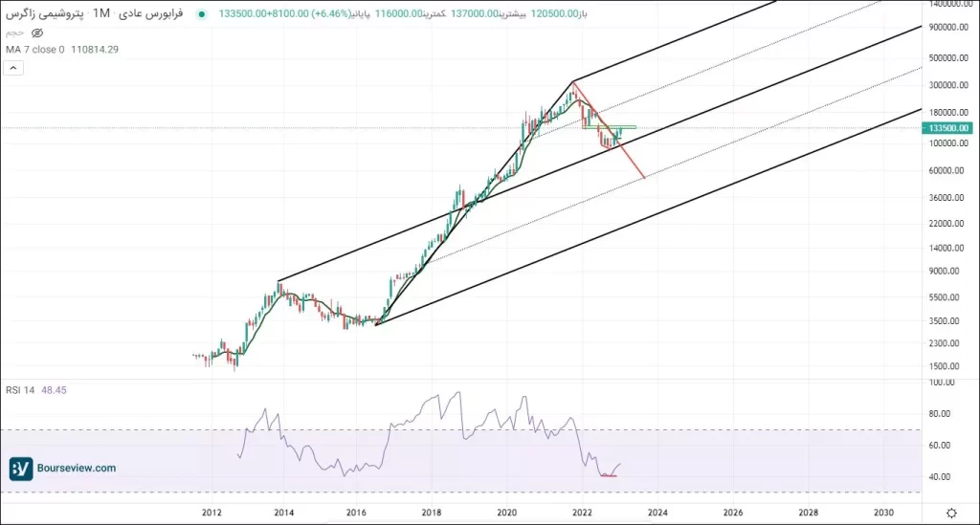Image resolution: width=980 pixels, height=525 pixels.
Task: Open the Bourseview.com watermark link
Action: pos(78,469)
